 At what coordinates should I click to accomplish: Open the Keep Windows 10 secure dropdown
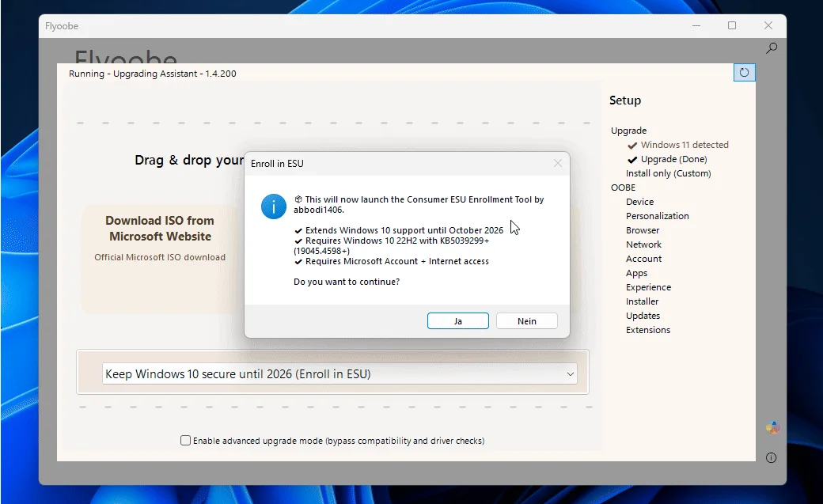(339, 373)
